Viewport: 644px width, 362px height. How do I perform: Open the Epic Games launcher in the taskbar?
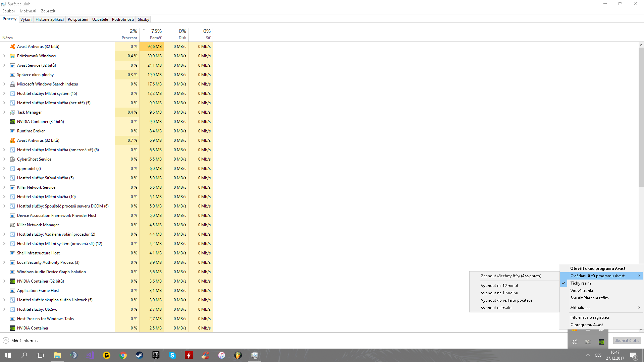coord(156,355)
